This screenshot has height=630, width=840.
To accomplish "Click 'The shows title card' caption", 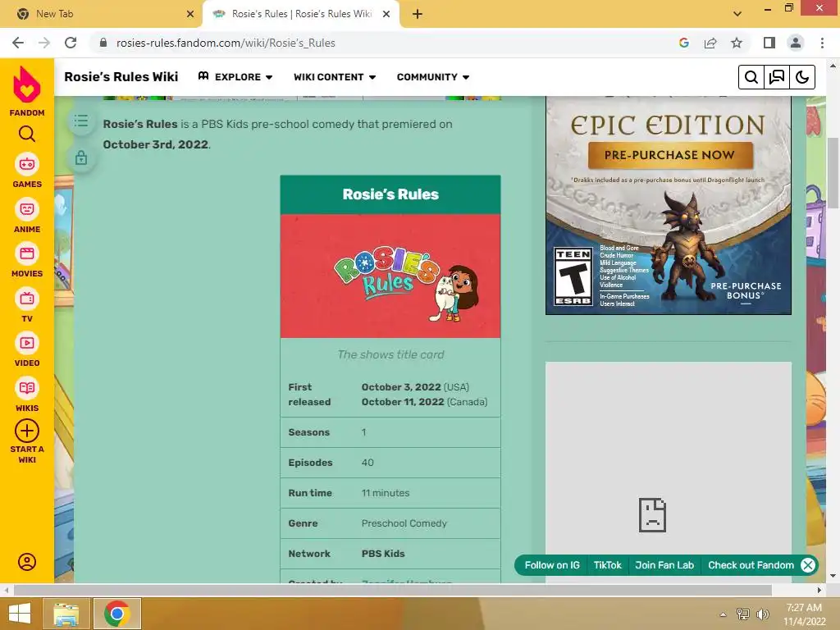I will pos(390,354).
